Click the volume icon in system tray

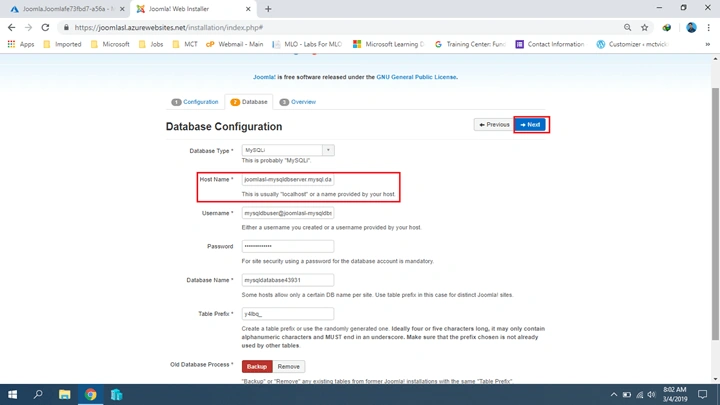click(x=652, y=394)
